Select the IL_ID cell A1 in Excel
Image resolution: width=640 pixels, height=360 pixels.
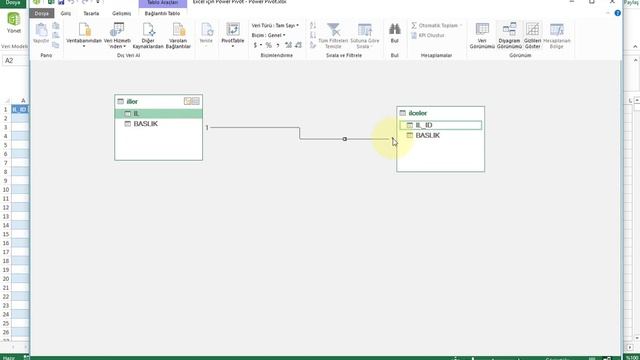(x=20, y=109)
